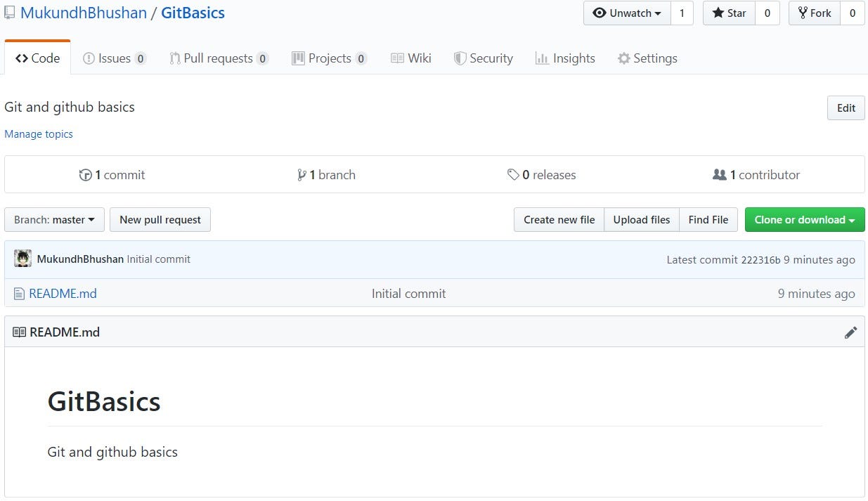View the 0 releases link
This screenshot has height=501, width=868.
click(542, 175)
